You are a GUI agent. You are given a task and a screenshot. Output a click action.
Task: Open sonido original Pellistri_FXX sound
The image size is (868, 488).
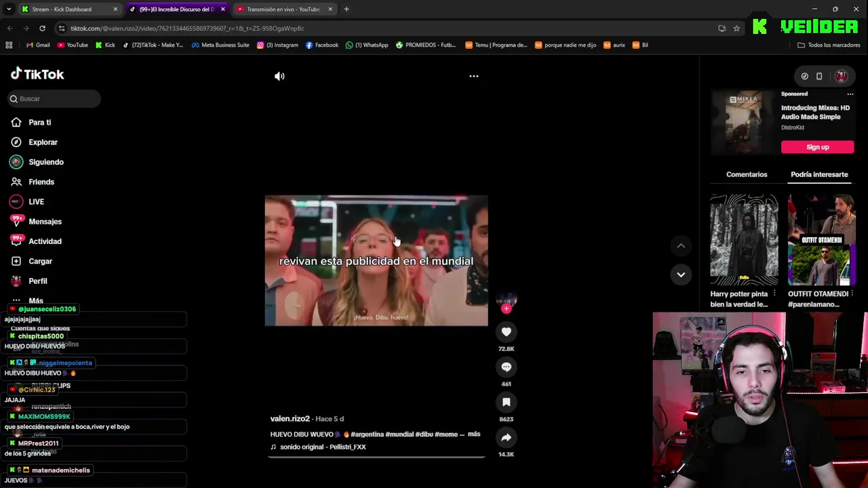click(x=323, y=447)
